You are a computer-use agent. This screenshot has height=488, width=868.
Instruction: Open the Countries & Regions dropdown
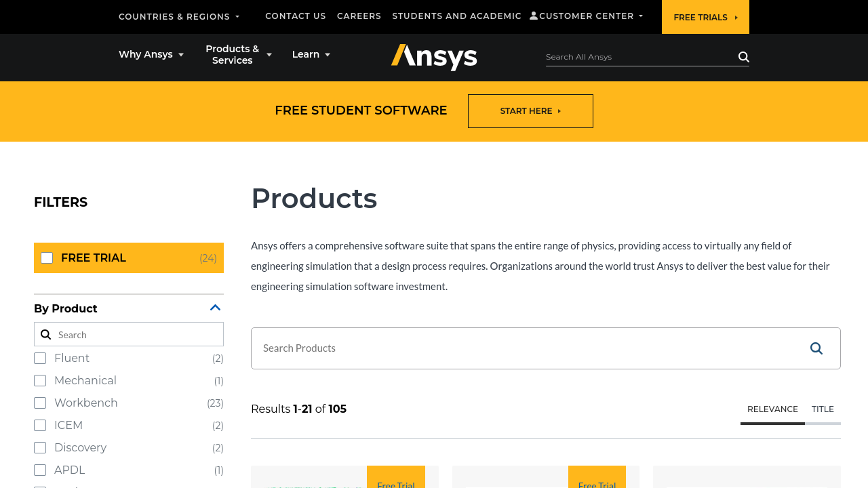coord(179,16)
